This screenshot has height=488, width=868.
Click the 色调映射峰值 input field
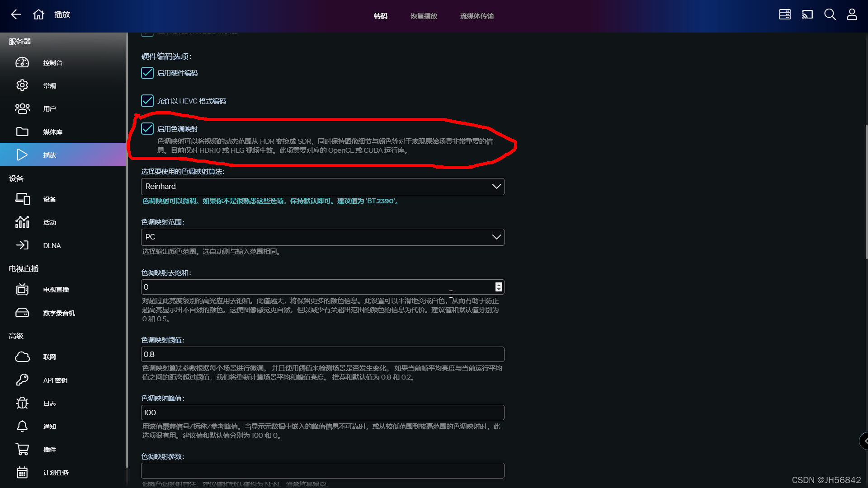click(322, 413)
